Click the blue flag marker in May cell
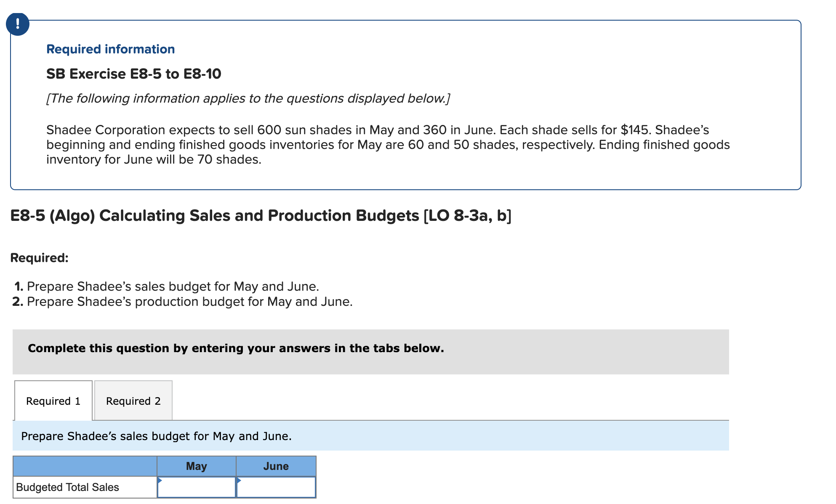This screenshot has height=504, width=836. coord(160,479)
